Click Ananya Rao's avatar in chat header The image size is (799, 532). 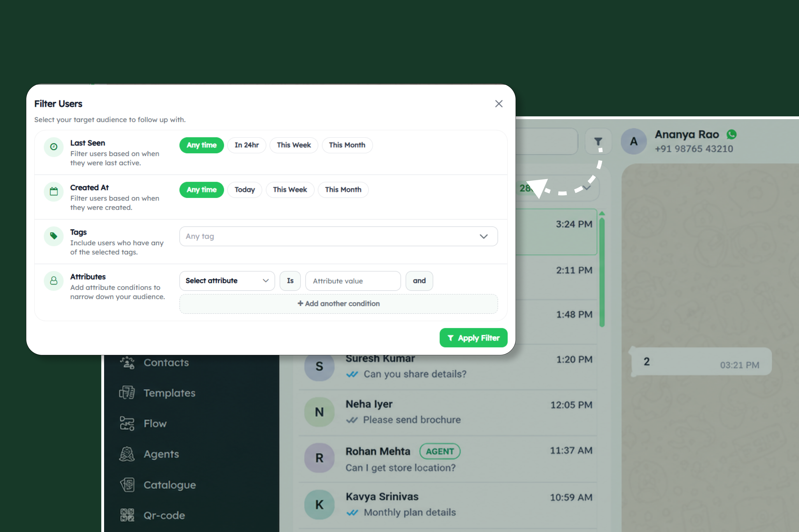(x=633, y=141)
